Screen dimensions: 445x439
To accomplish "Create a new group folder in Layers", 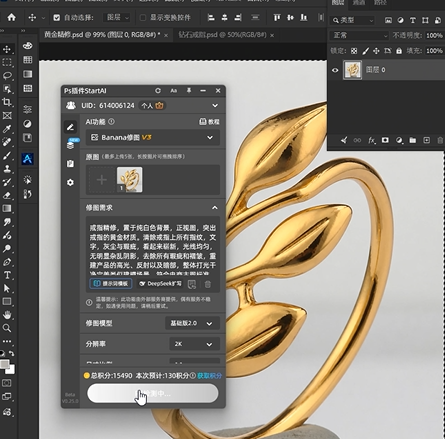I will pos(413,140).
